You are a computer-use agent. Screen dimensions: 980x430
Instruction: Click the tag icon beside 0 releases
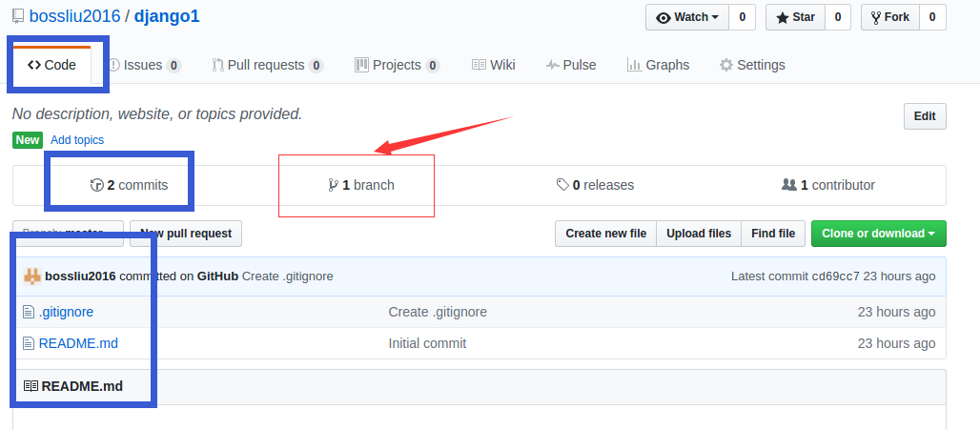tap(562, 185)
